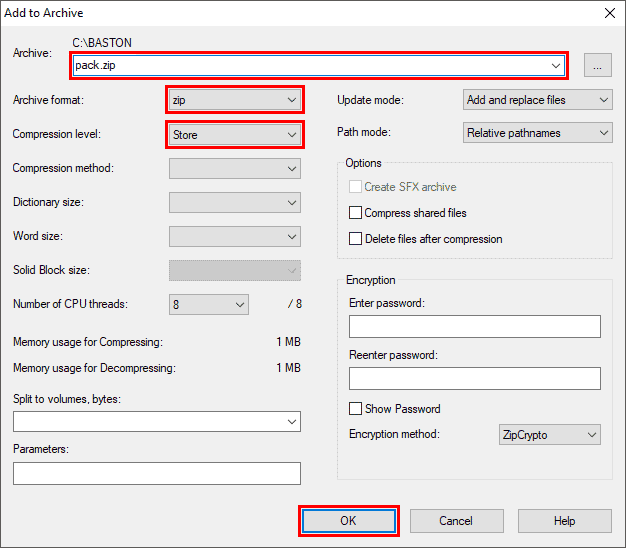Click the browse "..." button beside archive name
The height and width of the screenshot is (548, 626).
[598, 66]
